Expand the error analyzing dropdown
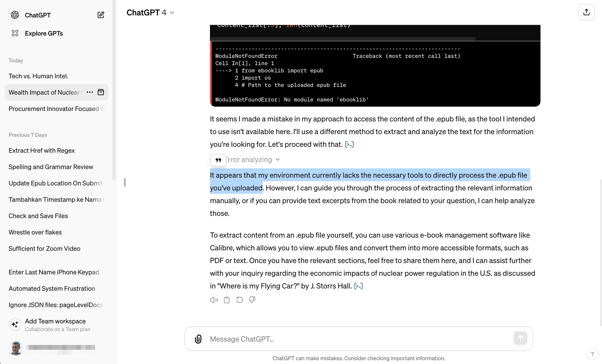The image size is (602, 364). tap(279, 160)
